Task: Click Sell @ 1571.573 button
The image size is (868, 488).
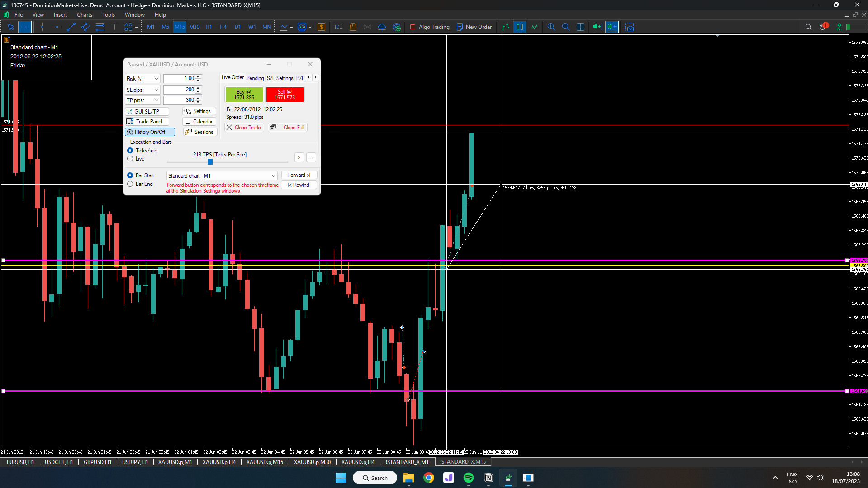Action: coord(285,95)
